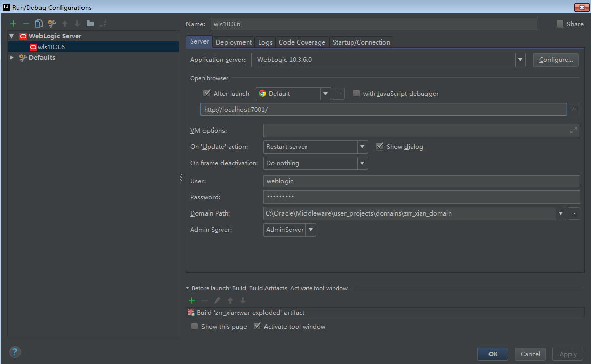Close the Run/Debug Configurations dialog
The width and height of the screenshot is (591, 364).
click(582, 7)
